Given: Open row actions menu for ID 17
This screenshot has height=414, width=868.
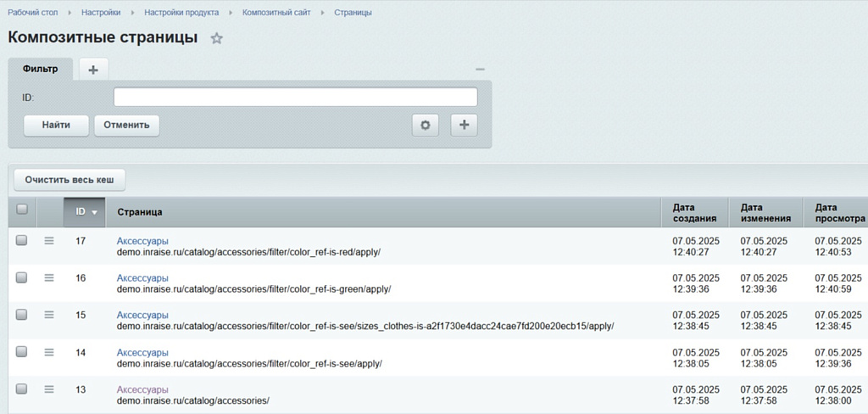Looking at the screenshot, I should pos(49,241).
